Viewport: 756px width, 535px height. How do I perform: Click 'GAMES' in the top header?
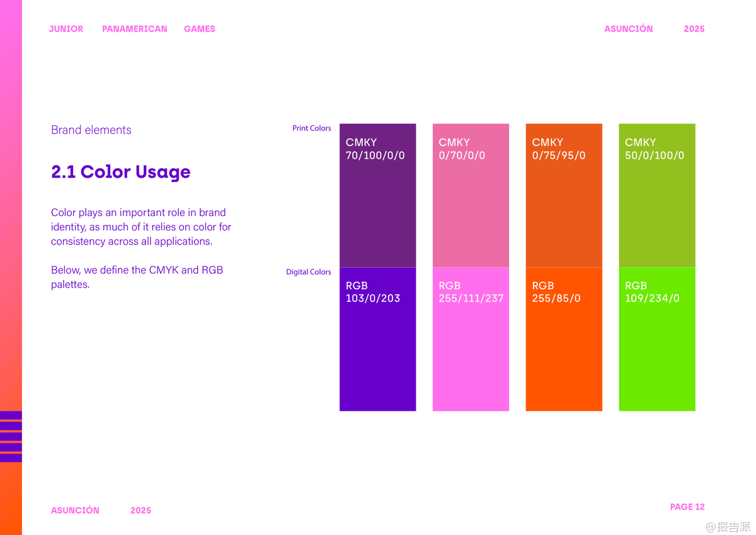200,29
